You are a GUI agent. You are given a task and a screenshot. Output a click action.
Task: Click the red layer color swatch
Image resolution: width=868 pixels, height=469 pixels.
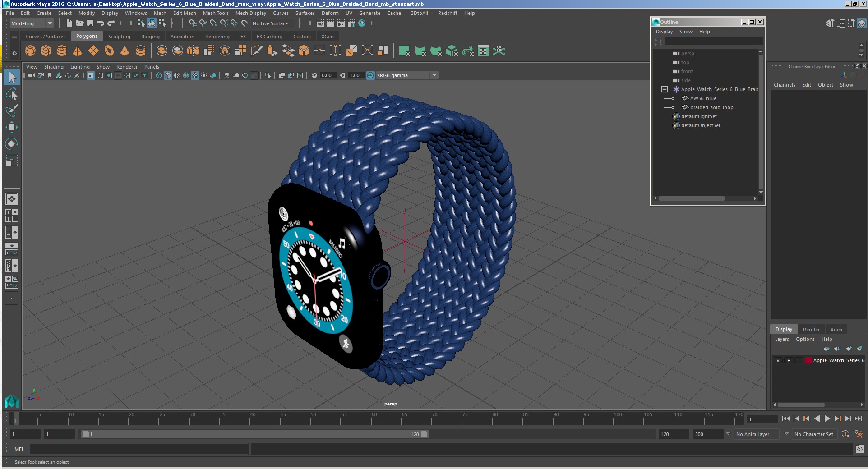(x=808, y=360)
